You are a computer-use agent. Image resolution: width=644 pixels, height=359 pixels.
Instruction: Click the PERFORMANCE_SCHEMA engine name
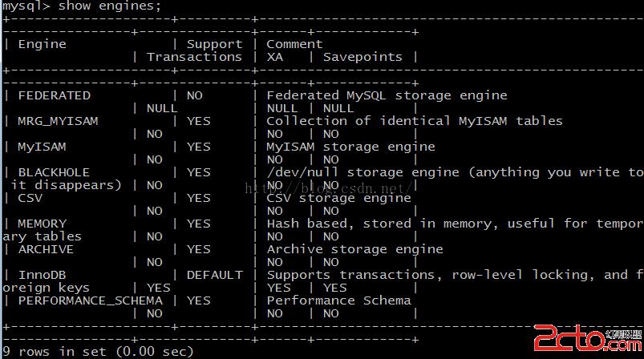click(91, 301)
